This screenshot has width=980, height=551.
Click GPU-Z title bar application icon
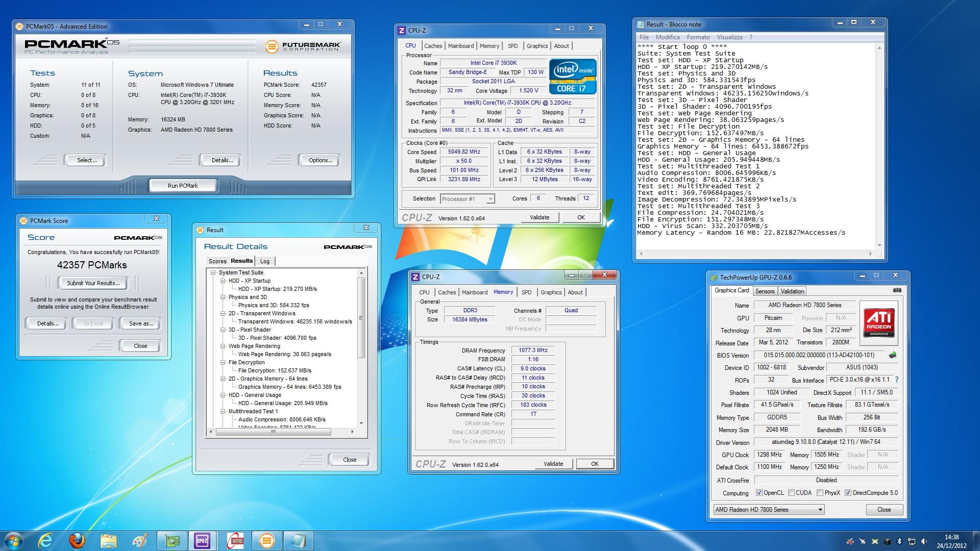(714, 278)
